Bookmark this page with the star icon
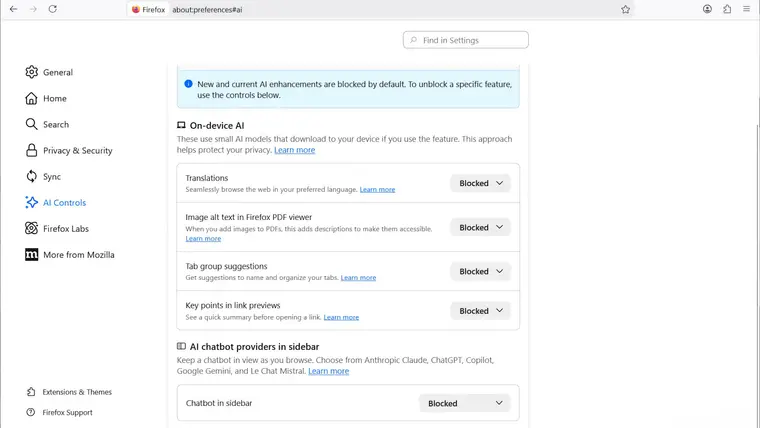Screen dimensions: 760x428 coord(625,9)
